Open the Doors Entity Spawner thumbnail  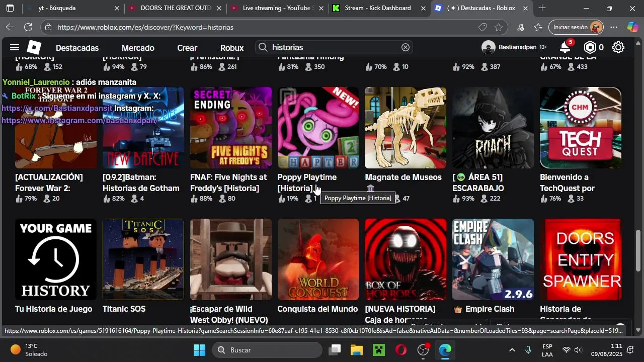coord(581,259)
